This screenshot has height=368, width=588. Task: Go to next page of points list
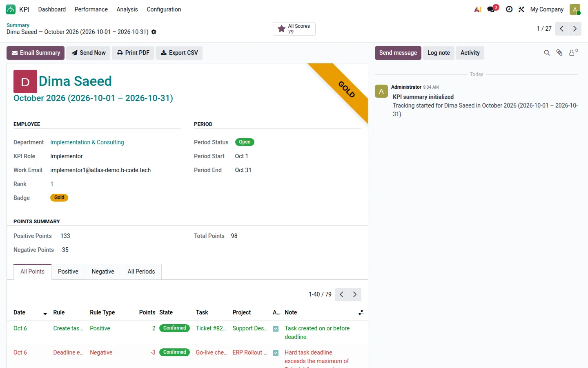tap(354, 294)
